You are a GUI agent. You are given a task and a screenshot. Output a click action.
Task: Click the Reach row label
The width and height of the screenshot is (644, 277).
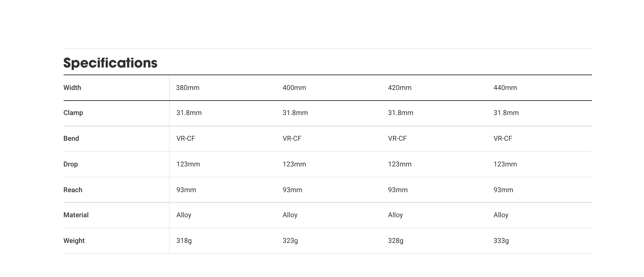coord(73,190)
